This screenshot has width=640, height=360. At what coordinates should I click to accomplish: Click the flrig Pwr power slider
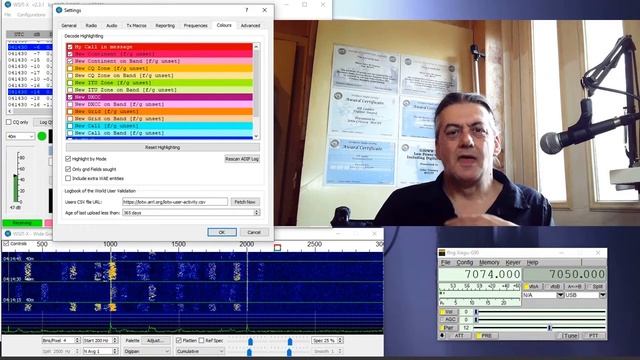tap(540, 328)
